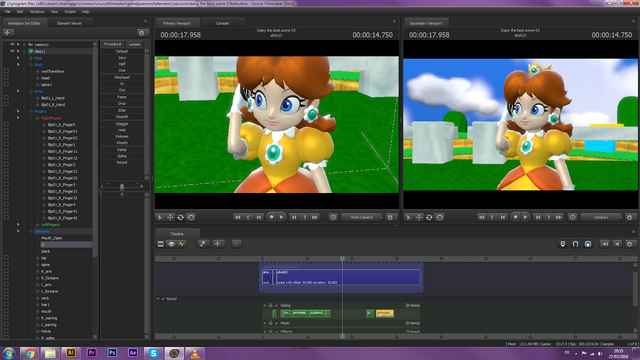Activate the rotate tool in the secondary viewport

tap(429, 218)
